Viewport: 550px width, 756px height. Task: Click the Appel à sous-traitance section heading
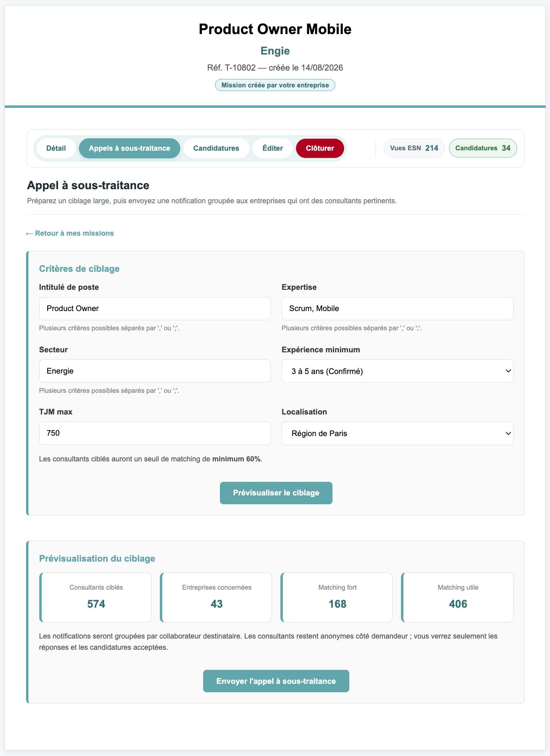[88, 186]
